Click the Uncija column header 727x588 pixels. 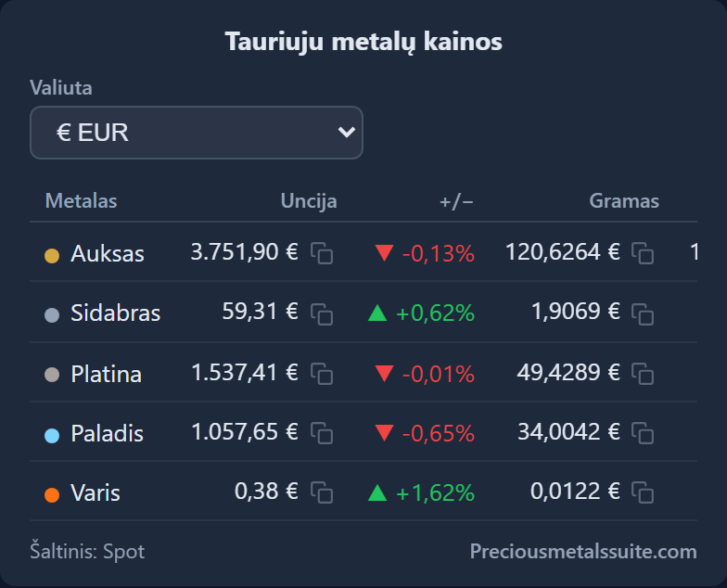click(309, 201)
